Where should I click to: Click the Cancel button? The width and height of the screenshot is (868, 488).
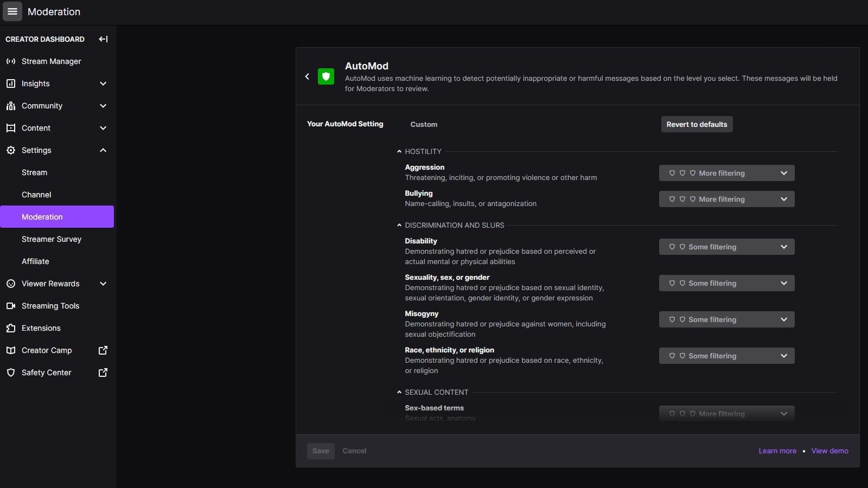(x=354, y=451)
